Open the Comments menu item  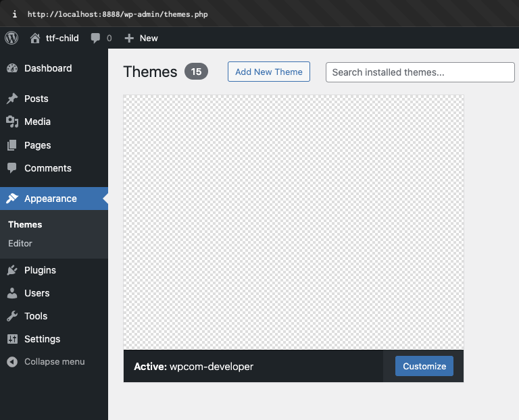pos(47,168)
